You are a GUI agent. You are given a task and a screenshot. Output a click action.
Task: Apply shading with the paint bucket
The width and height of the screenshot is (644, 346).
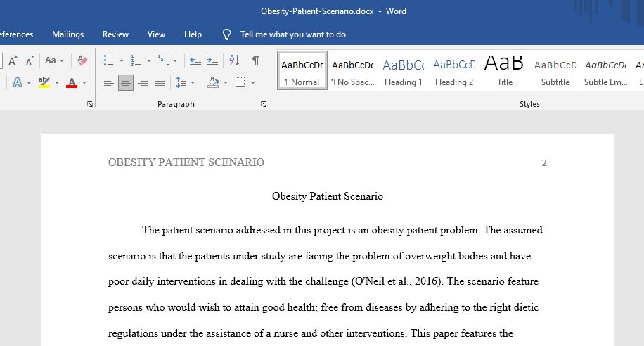tap(213, 82)
